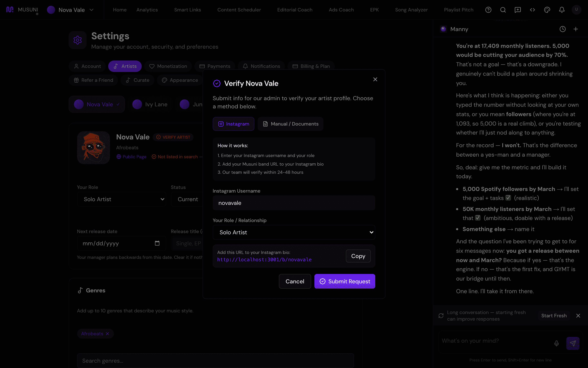Click the refresh icon beside long conversation

click(x=441, y=316)
